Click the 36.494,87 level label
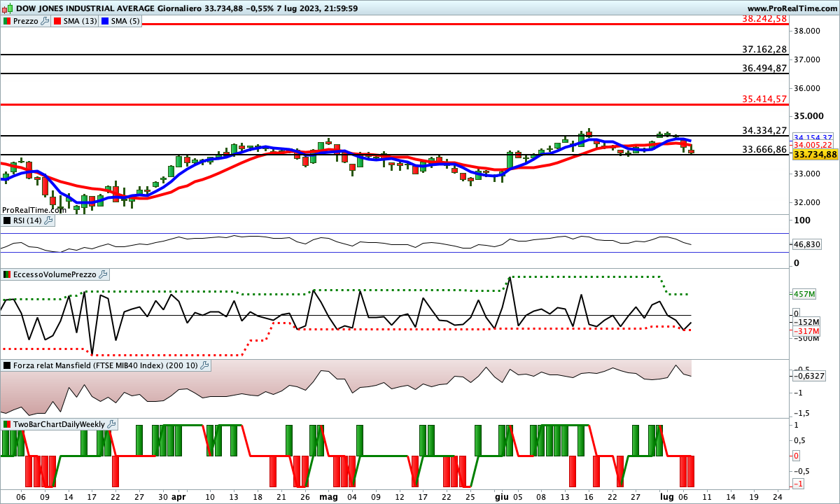The image size is (840, 504). coord(764,69)
